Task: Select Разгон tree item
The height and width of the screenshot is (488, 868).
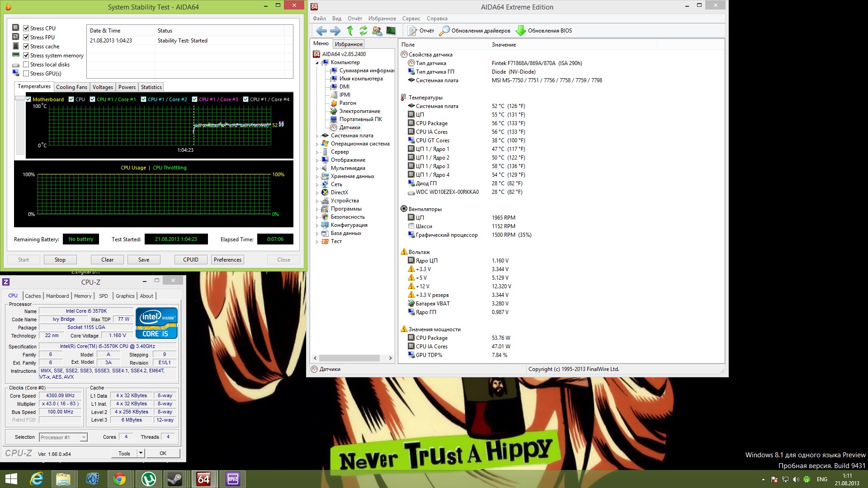Action: coord(348,103)
